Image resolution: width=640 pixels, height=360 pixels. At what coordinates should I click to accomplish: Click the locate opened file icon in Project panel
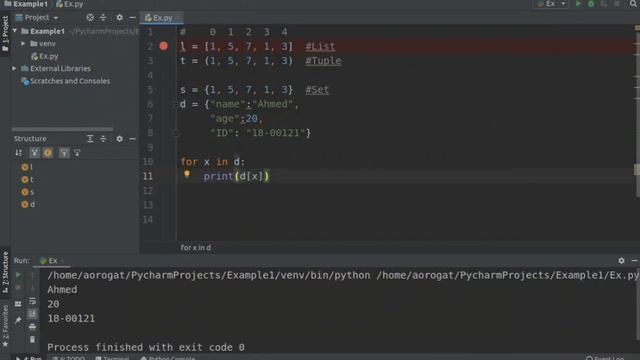(x=90, y=18)
